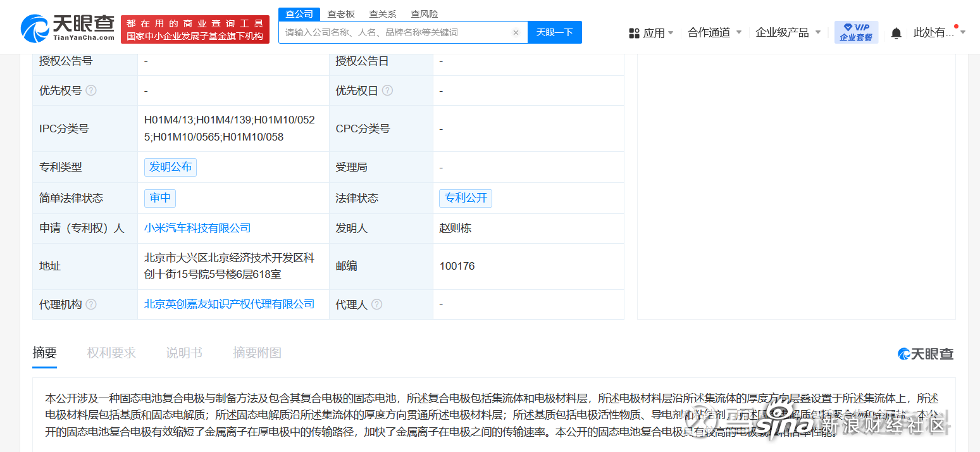This screenshot has height=452, width=980.
Task: Click the 简单法律状态 label
Action: 71,198
